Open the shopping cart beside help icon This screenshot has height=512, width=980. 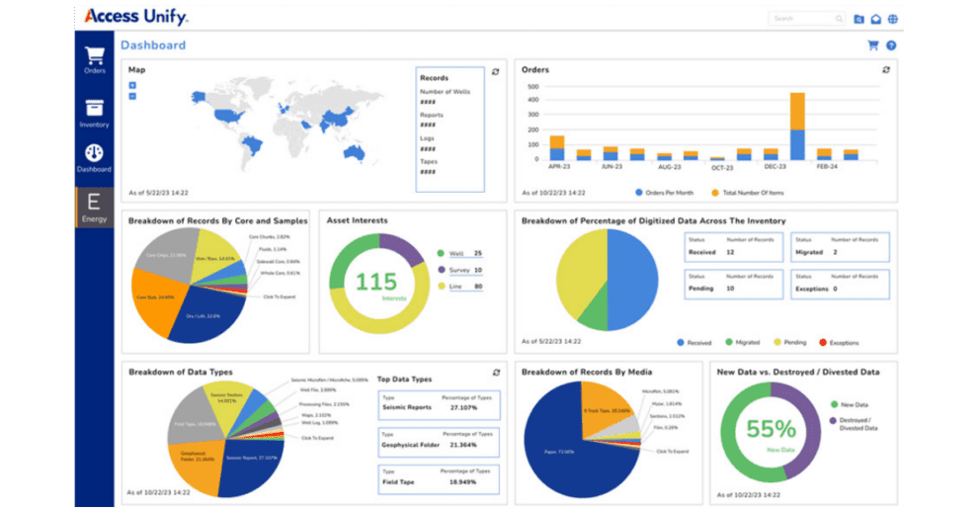tap(872, 45)
